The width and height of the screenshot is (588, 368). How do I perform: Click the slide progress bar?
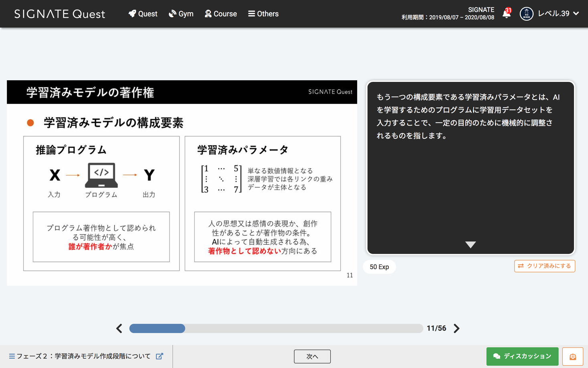pyautogui.click(x=276, y=328)
